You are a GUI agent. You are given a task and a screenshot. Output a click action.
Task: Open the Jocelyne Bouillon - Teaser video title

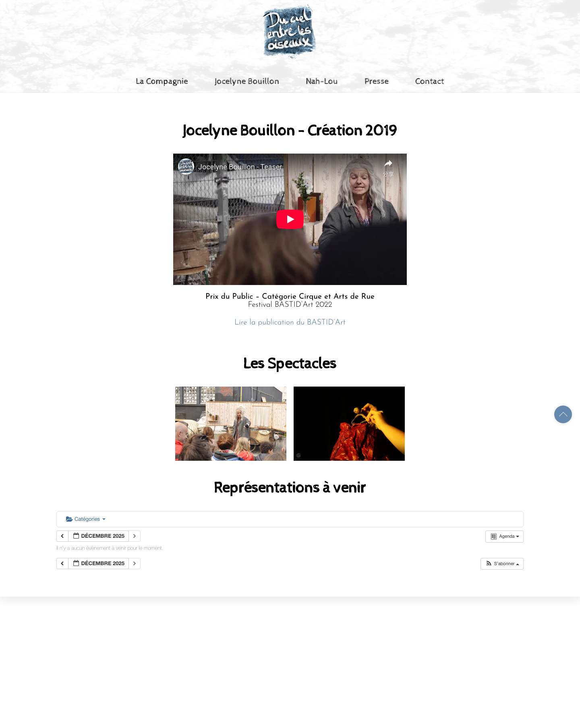pos(240,167)
